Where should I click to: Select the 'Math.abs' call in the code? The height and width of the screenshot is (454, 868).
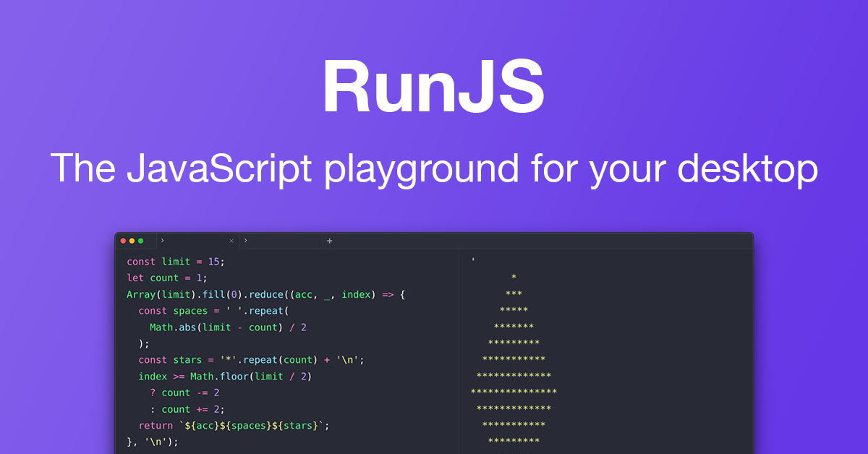[x=174, y=327]
